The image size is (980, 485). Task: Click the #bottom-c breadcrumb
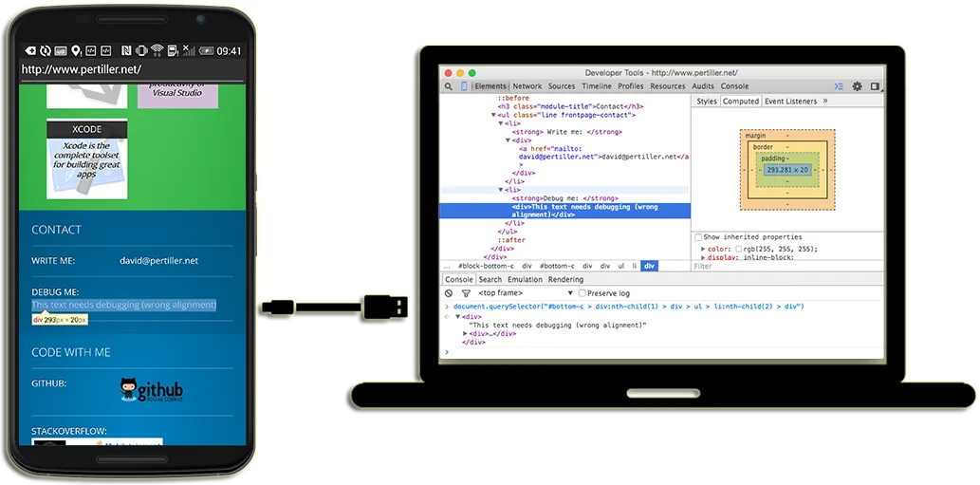(x=557, y=267)
